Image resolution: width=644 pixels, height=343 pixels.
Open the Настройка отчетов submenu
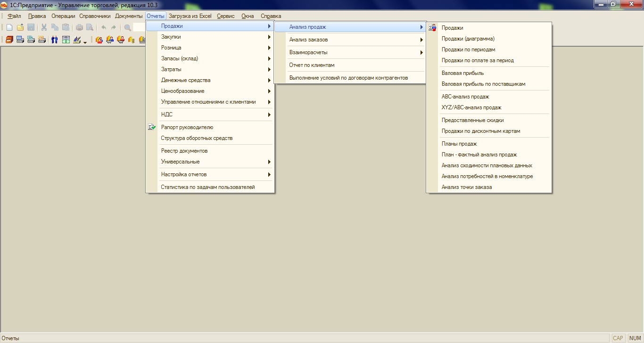pos(210,174)
